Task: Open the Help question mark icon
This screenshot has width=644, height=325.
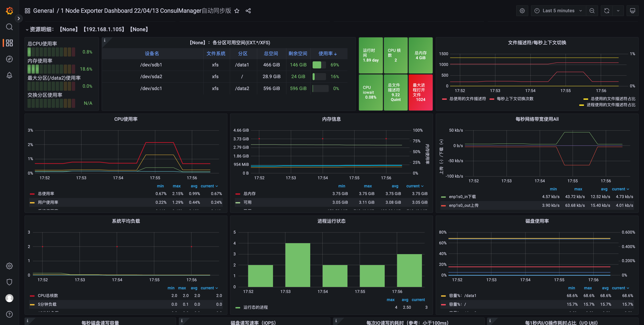Action: point(9,314)
